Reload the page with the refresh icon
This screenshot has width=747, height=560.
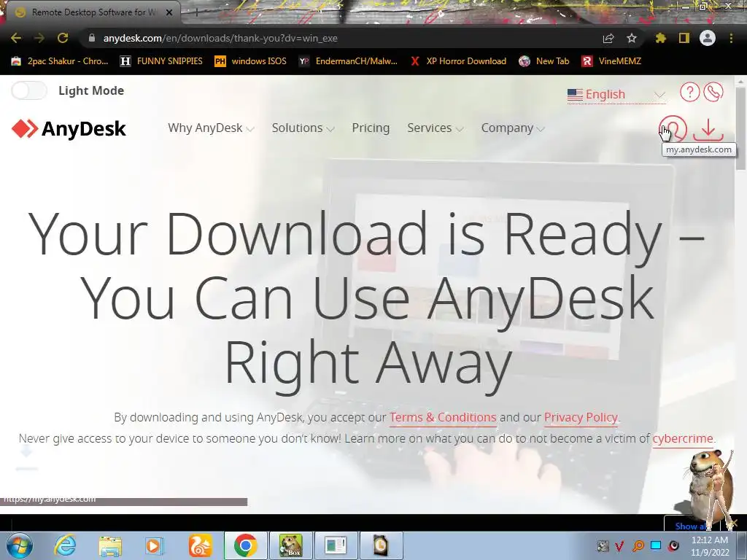(63, 38)
